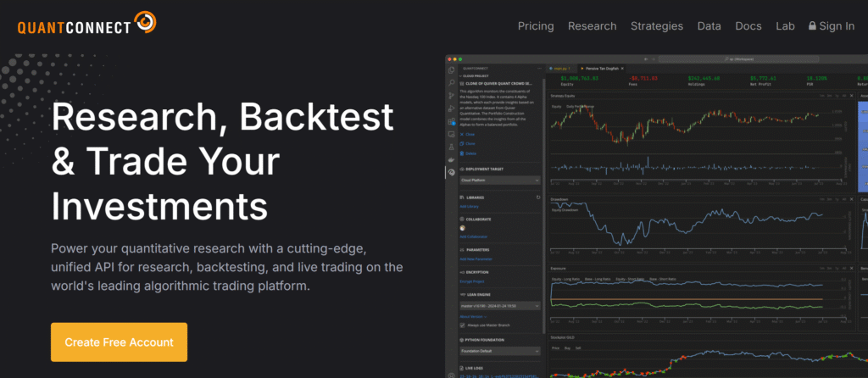Open Extensions icon with blue badge
The width and height of the screenshot is (868, 378).
pos(452,121)
